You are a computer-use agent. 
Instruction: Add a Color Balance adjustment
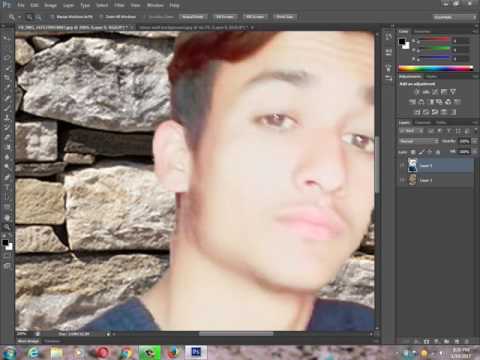422,102
